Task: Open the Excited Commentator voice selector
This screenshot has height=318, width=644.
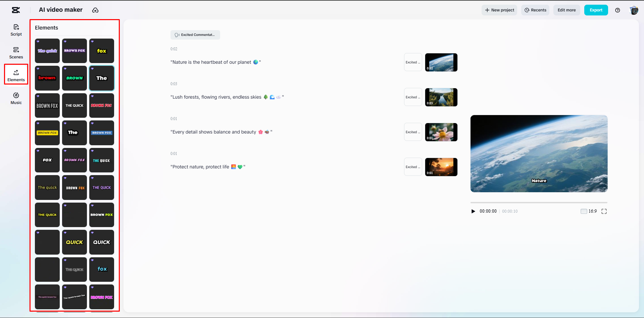Action: pyautogui.click(x=195, y=35)
